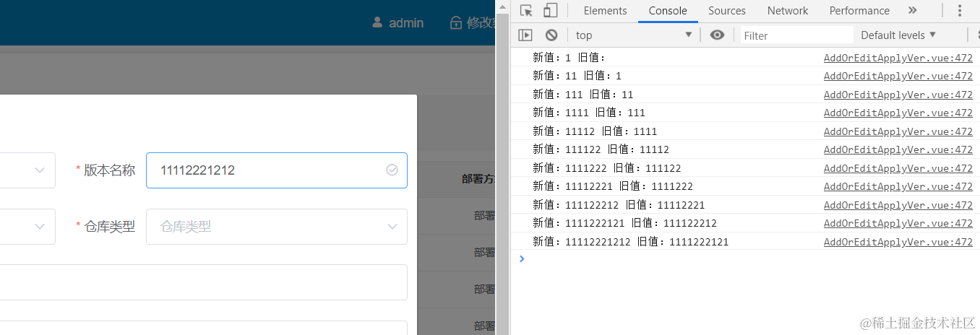980x335 pixels.
Task: Click the lock icon for password change
Action: tap(456, 22)
